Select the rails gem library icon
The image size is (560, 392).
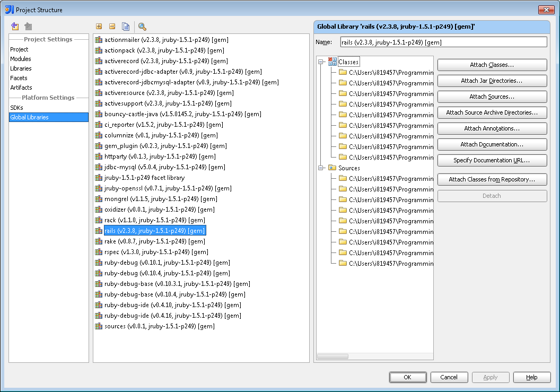(99, 231)
